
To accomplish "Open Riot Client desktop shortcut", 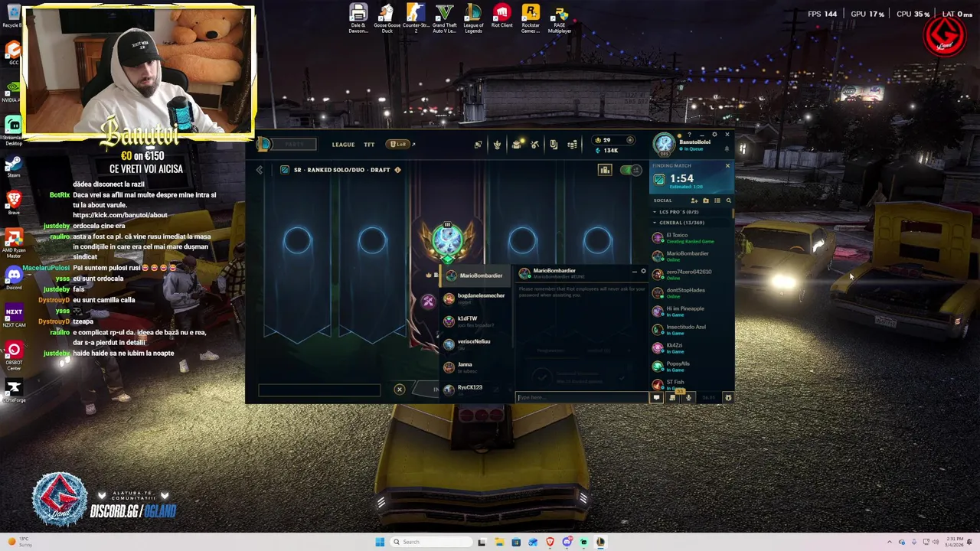I will [x=501, y=16].
